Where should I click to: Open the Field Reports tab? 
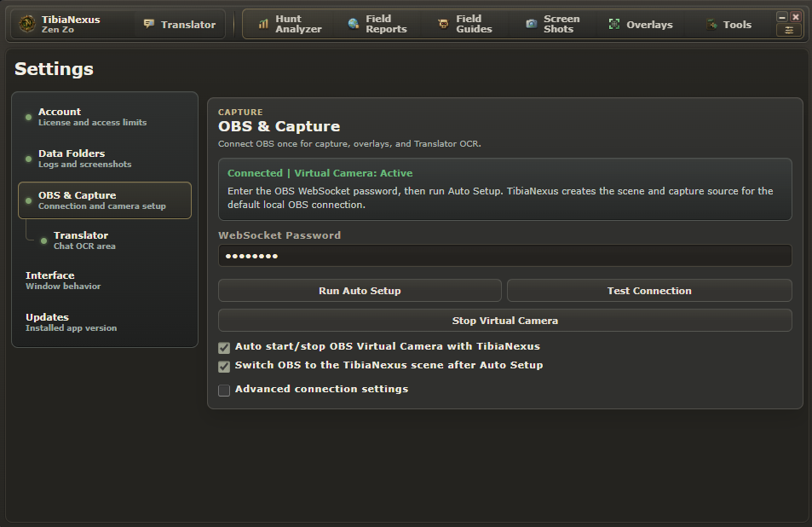click(377, 25)
